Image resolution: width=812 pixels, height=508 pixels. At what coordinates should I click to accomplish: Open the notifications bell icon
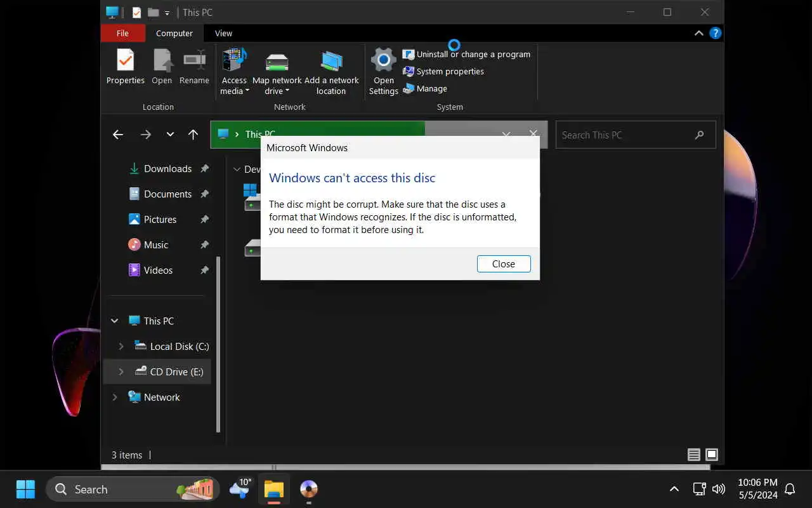(790, 489)
